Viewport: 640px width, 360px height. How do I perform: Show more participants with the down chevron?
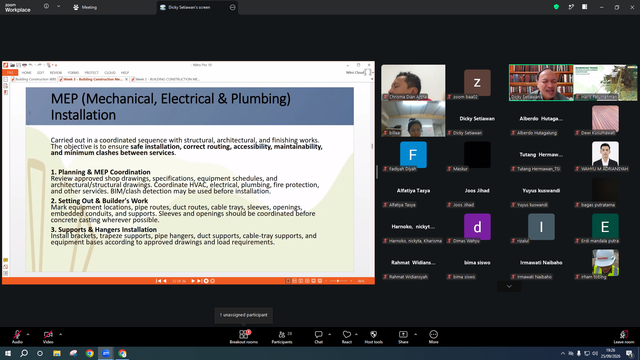(x=509, y=287)
